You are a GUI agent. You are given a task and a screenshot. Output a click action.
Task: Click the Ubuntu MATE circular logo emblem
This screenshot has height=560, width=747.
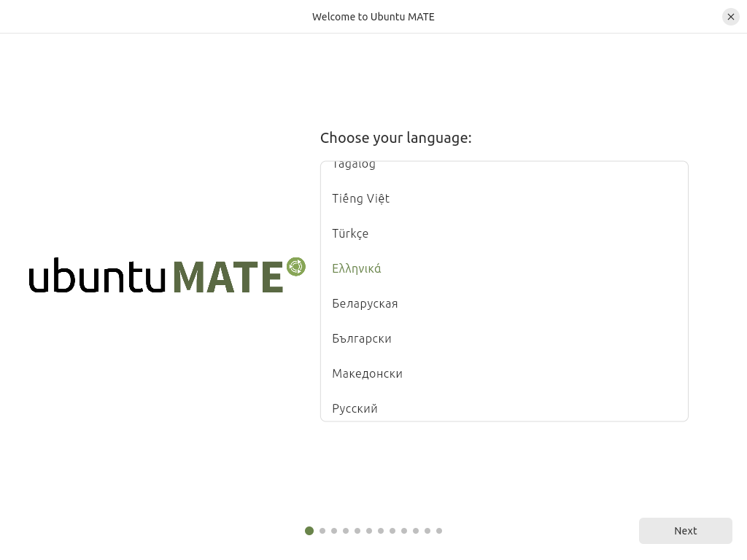click(x=295, y=267)
